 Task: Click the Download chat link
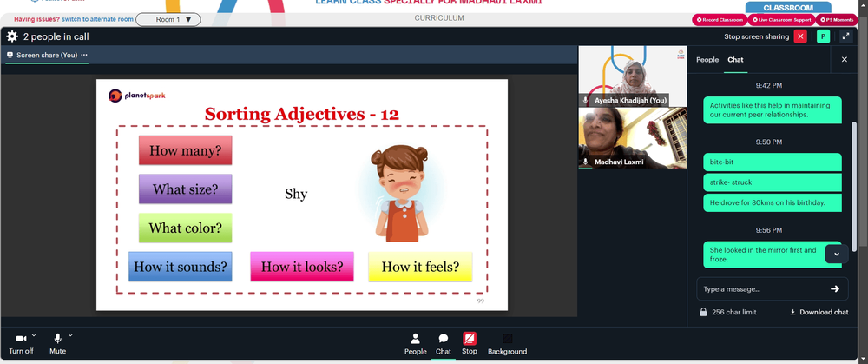coord(819,312)
